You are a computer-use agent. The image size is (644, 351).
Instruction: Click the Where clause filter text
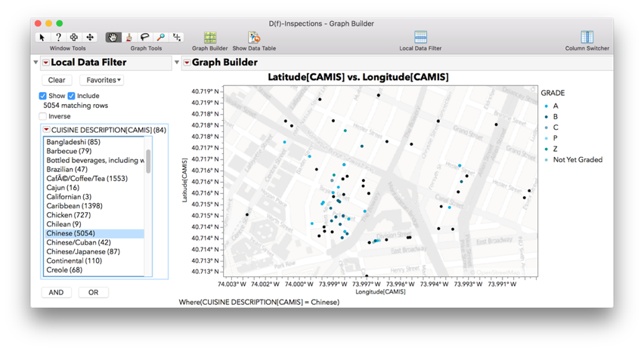coord(259,302)
